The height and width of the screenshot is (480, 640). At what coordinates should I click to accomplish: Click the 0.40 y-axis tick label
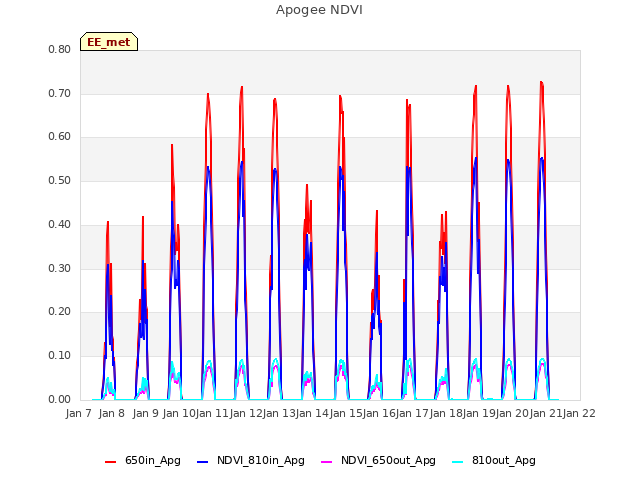point(60,224)
